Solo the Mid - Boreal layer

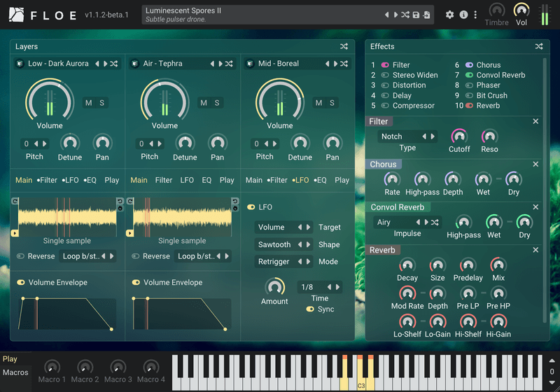coord(332,103)
